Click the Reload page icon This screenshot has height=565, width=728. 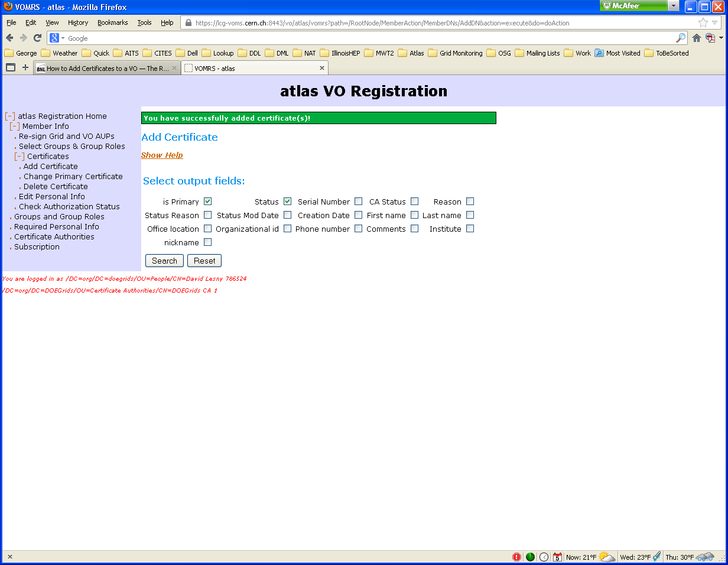click(37, 38)
